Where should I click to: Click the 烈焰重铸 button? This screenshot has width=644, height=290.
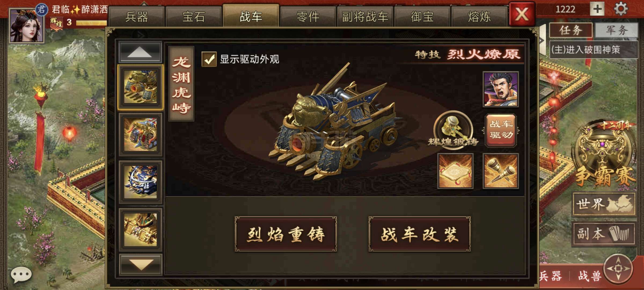click(x=286, y=234)
